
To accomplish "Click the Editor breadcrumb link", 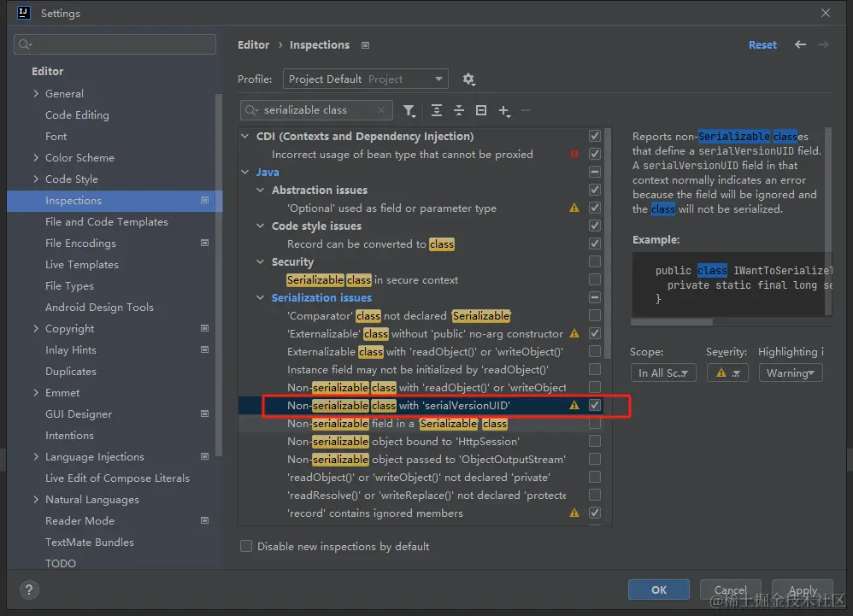I will pyautogui.click(x=254, y=45).
